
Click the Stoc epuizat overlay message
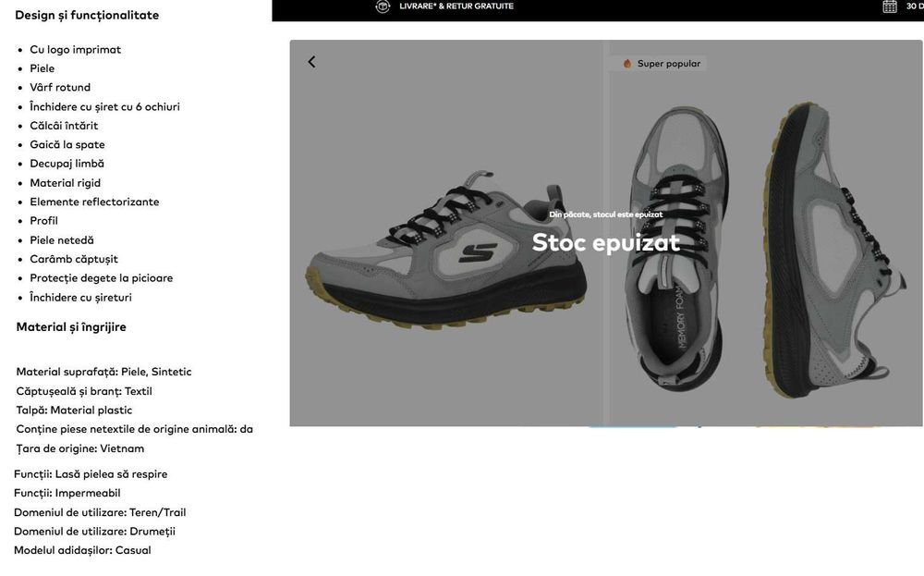(606, 242)
